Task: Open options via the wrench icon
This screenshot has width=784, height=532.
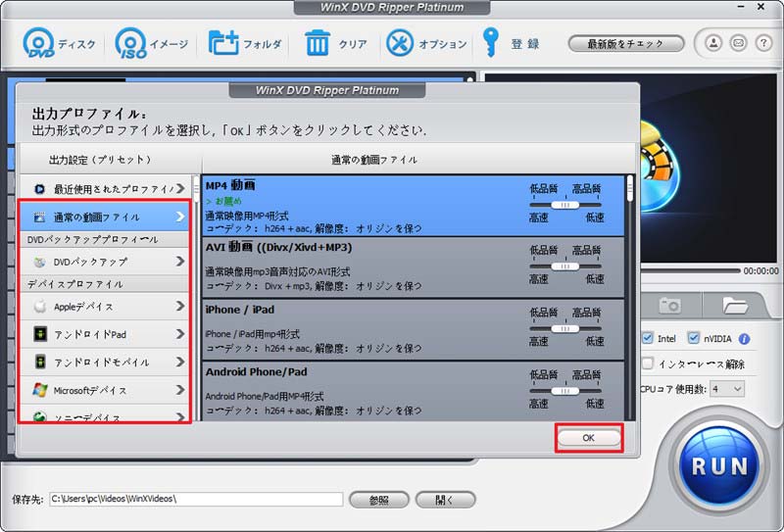Action: [x=400, y=44]
